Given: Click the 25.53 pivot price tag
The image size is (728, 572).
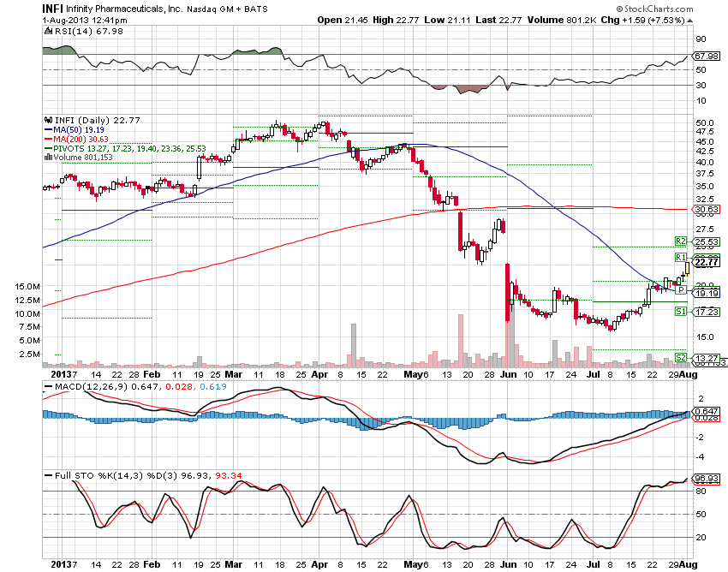Looking at the screenshot, I should click(x=707, y=241).
